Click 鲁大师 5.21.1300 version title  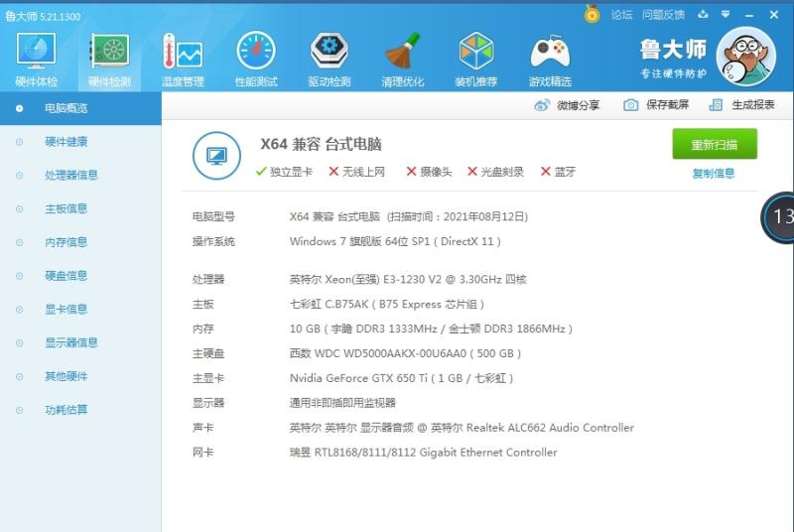[43, 16]
